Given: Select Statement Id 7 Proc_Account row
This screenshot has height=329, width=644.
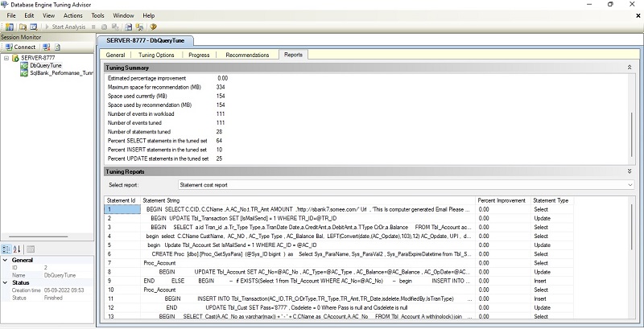Looking at the screenshot, I should click(x=338, y=263).
